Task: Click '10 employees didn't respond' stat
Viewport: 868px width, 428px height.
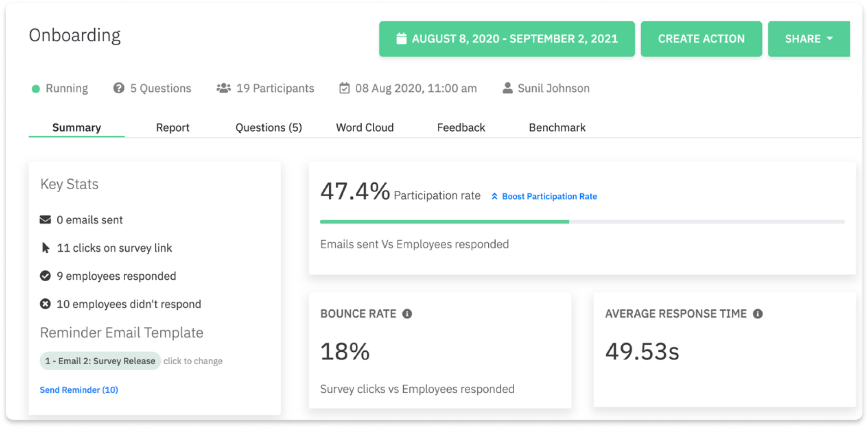Action: tap(129, 304)
